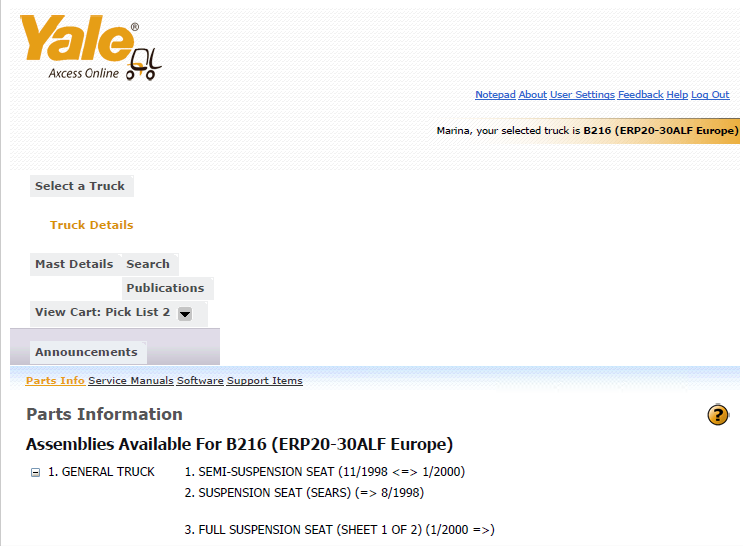Viewport: 743px width, 546px height.
Task: Open the Mast Details tab
Action: click(x=74, y=264)
